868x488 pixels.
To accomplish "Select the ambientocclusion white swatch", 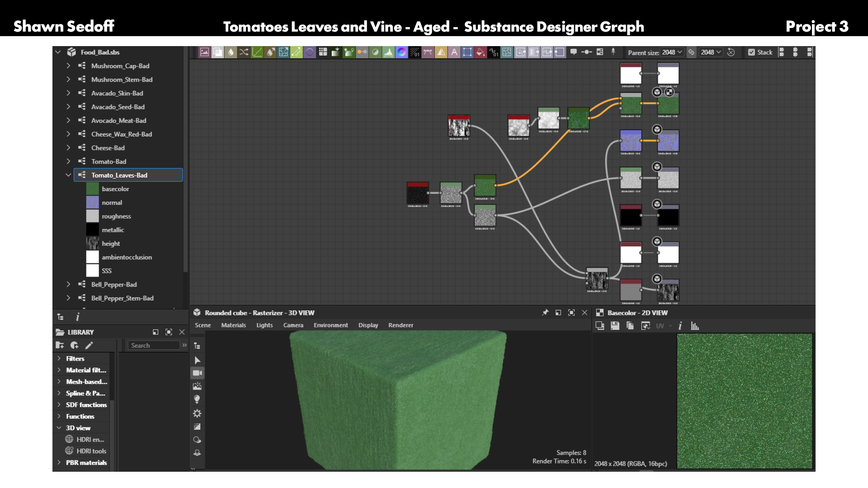I will point(92,257).
